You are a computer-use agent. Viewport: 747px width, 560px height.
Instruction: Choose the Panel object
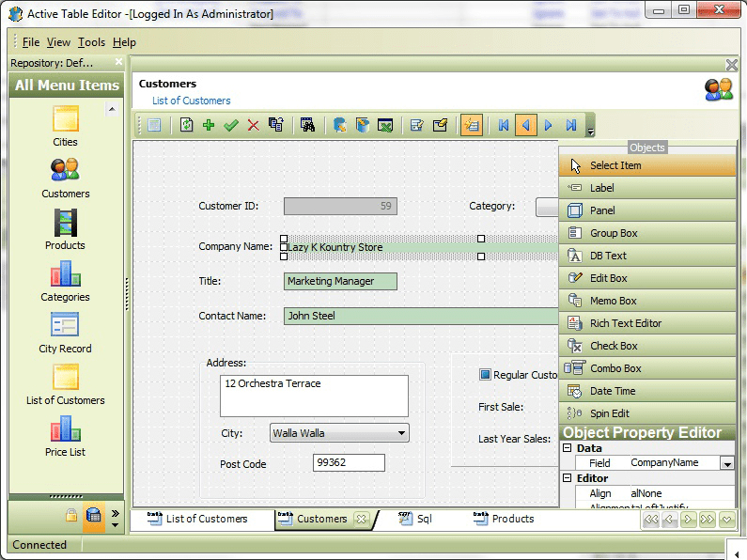coord(647,210)
